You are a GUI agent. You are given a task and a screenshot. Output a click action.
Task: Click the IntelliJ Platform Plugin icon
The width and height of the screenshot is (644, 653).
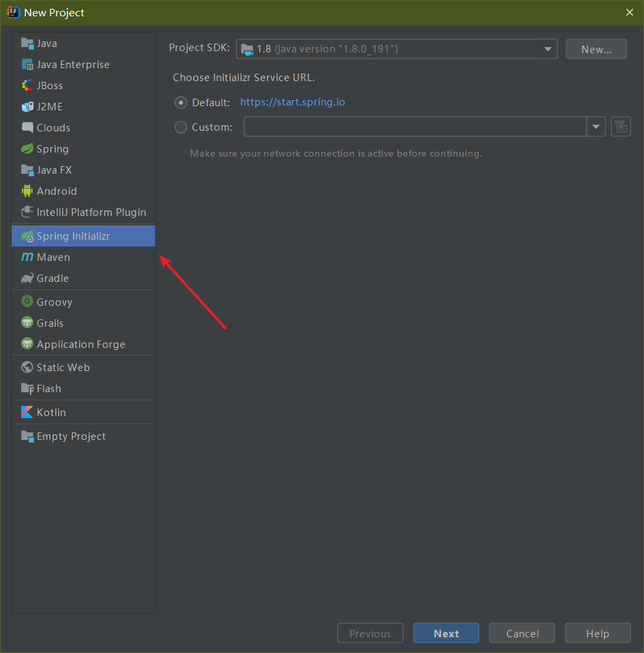tap(27, 212)
